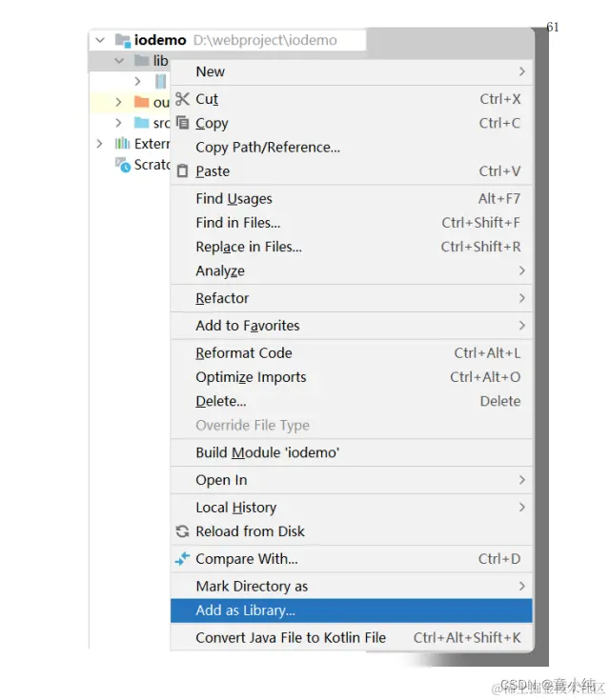Open the Local History submenu arrow

tap(522, 507)
